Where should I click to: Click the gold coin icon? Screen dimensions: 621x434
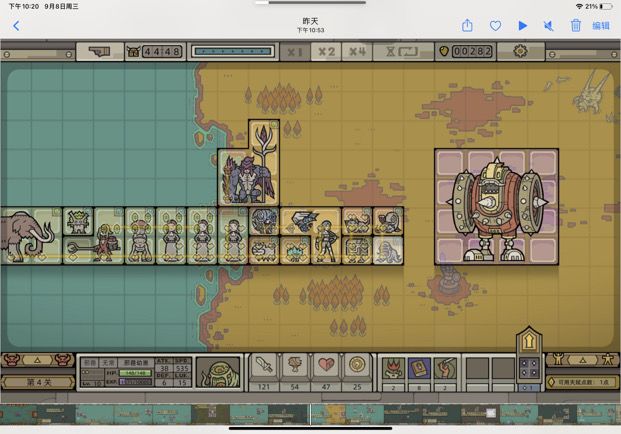pos(444,51)
